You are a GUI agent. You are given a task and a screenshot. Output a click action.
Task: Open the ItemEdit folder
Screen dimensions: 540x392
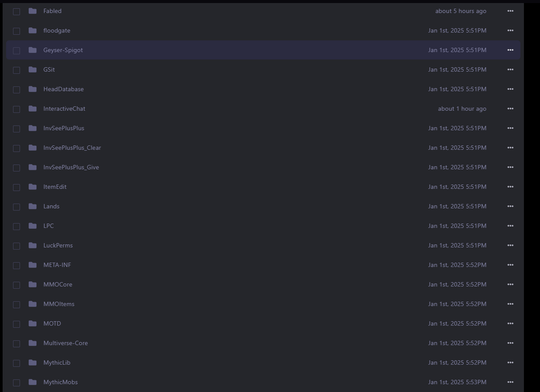tap(55, 187)
